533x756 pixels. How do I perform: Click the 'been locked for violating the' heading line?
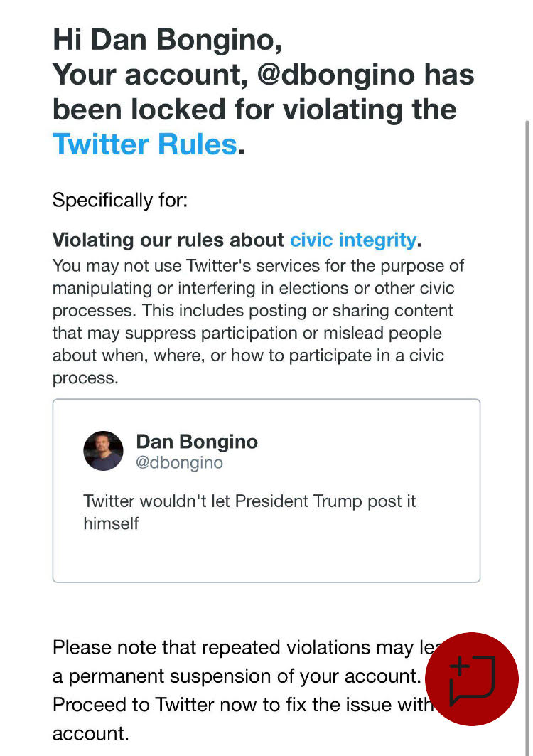pos(254,110)
